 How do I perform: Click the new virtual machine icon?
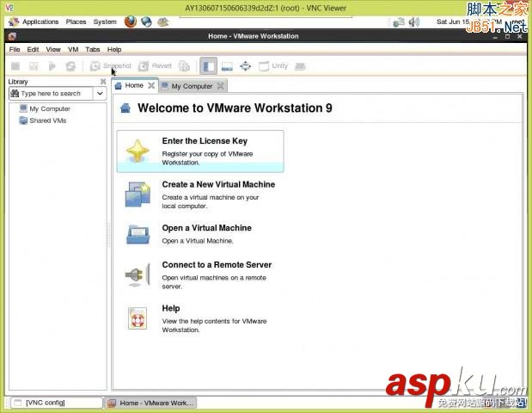(138, 194)
